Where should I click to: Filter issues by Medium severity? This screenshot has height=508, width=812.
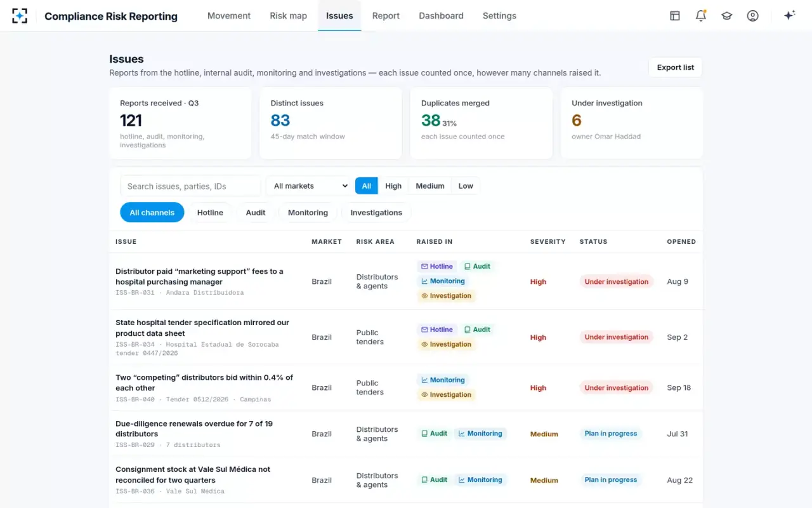pos(430,186)
